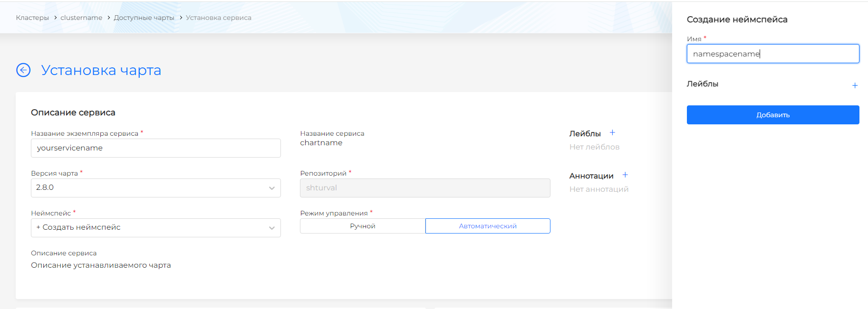Click Установка сервиса breadcrumb item
The width and height of the screenshot is (868, 309).
(218, 18)
